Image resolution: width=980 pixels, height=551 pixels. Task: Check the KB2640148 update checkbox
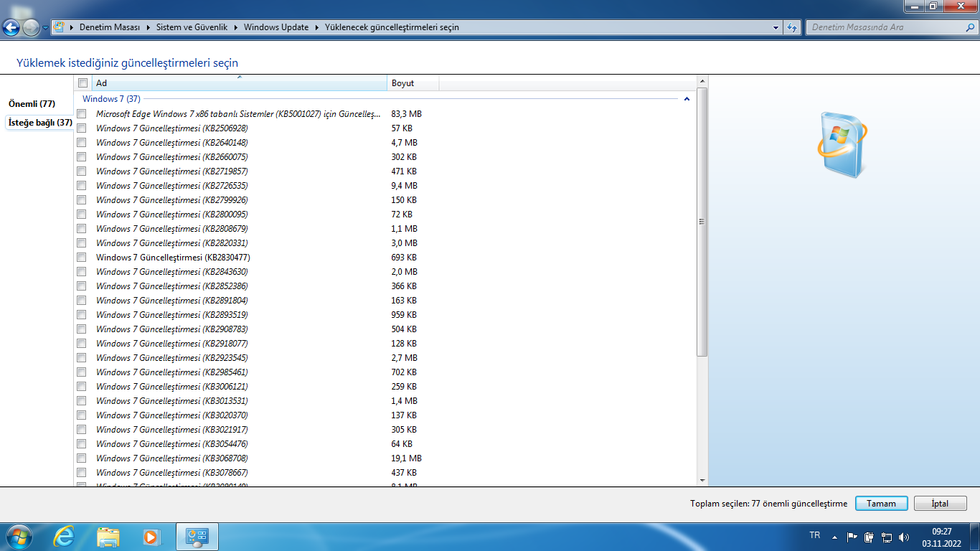[82, 143]
